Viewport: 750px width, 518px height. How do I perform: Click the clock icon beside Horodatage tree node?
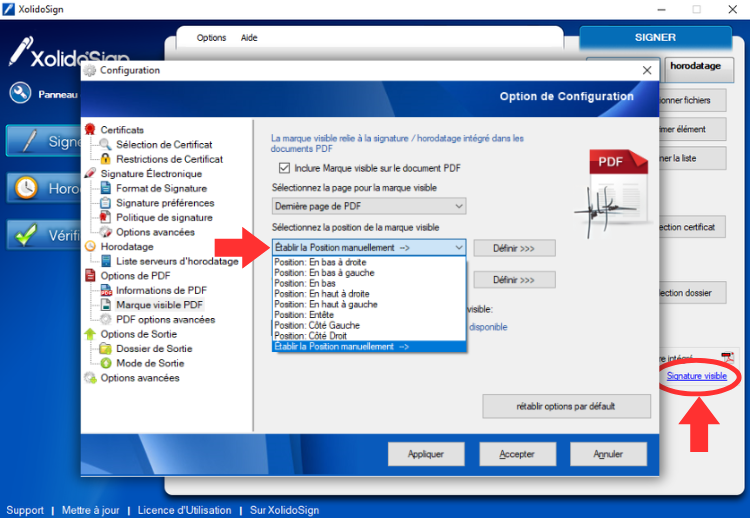click(x=90, y=246)
